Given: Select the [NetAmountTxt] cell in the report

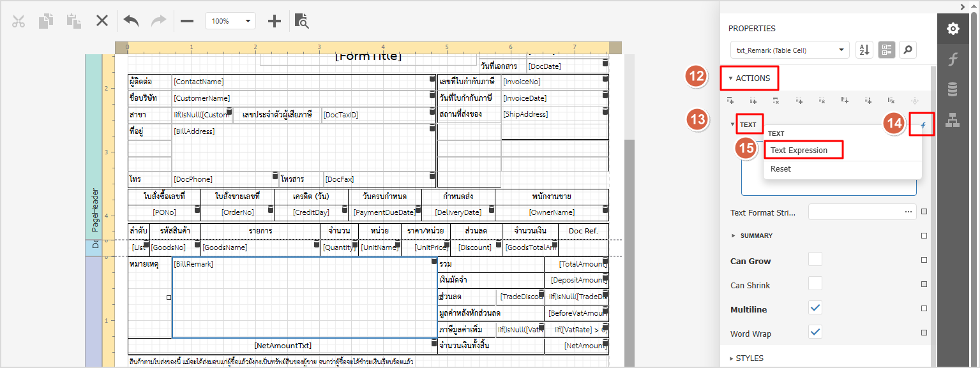Looking at the screenshot, I should [x=283, y=345].
